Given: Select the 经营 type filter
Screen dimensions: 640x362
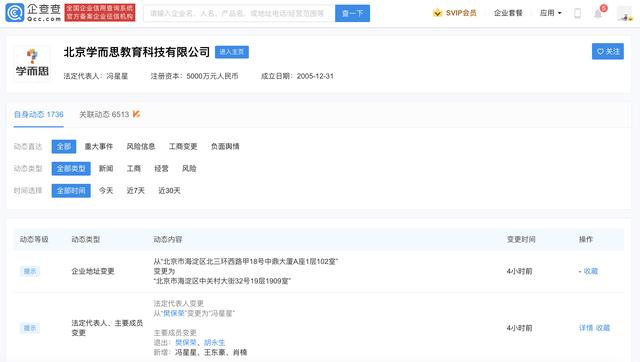Looking at the screenshot, I should pyautogui.click(x=162, y=169).
